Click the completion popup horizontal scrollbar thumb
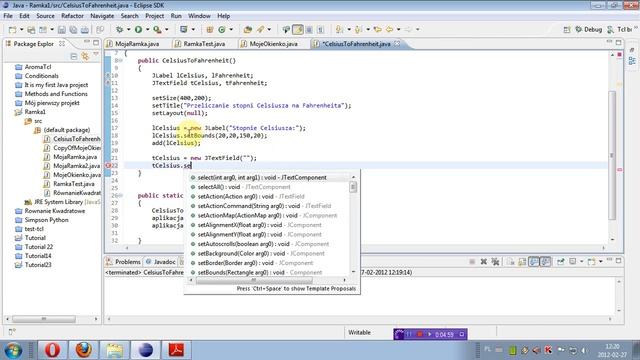Image resolution: width=640 pixels, height=360 pixels. click(254, 280)
